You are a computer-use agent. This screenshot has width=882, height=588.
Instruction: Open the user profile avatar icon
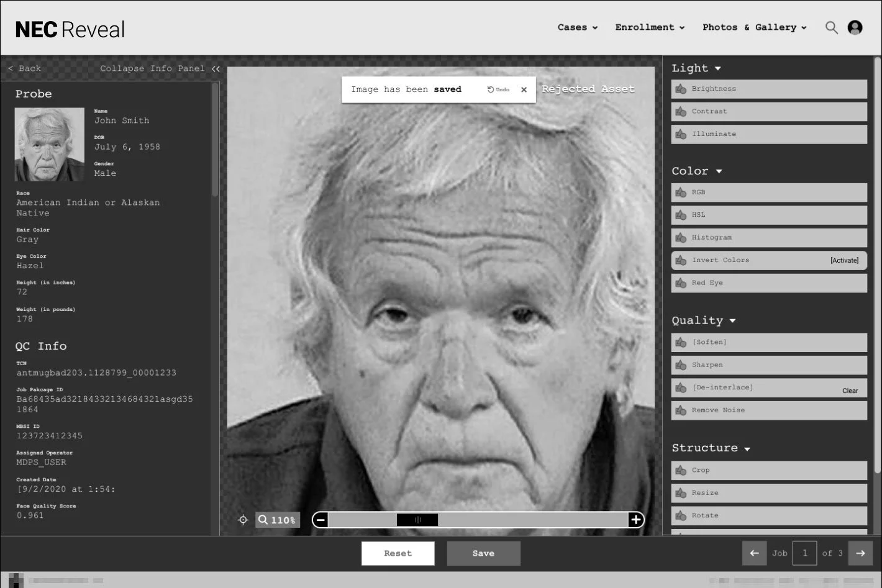click(855, 27)
